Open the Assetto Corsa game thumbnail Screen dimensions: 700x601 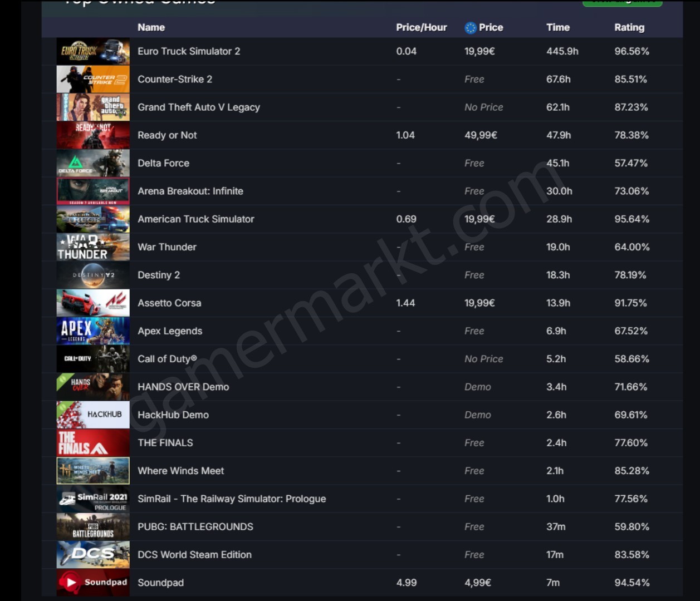click(x=93, y=303)
